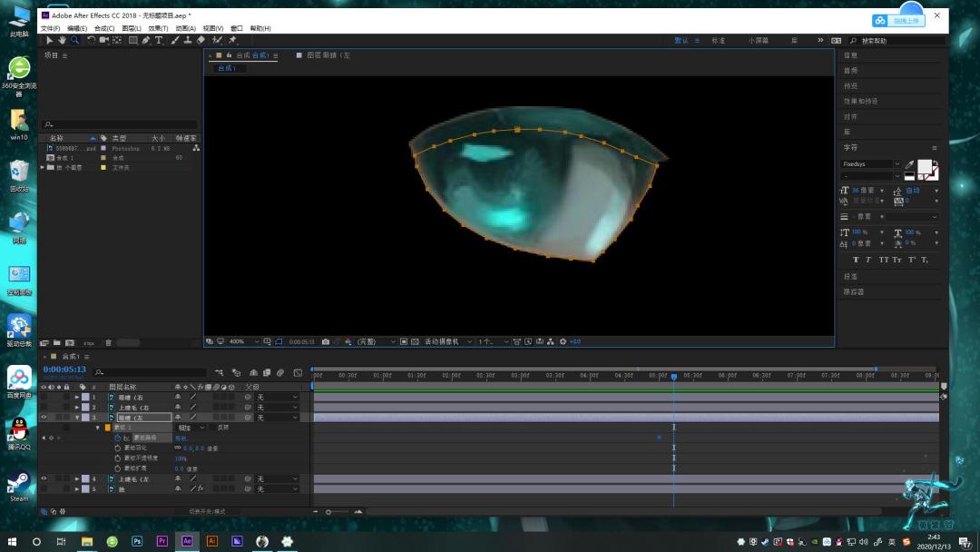The height and width of the screenshot is (552, 980).
Task: Expand layer 1 twirl-down arrow
Action: (77, 398)
